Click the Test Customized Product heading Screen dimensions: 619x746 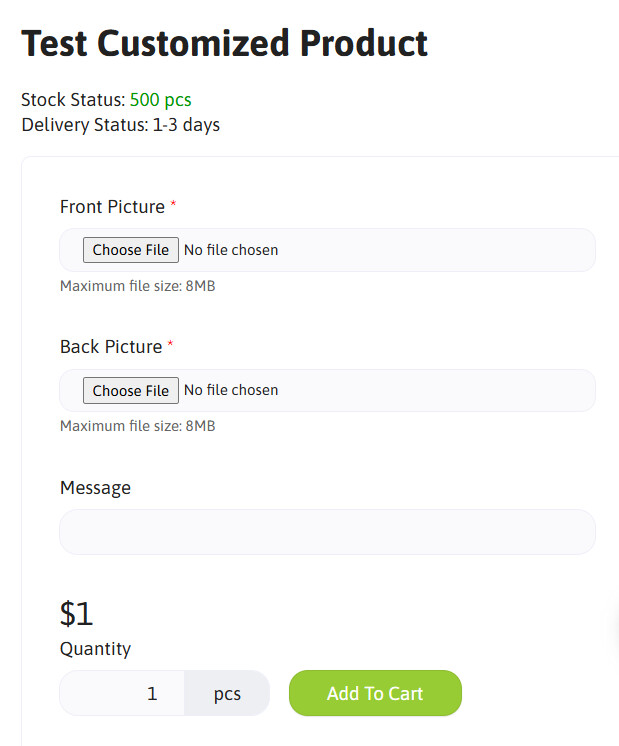click(224, 43)
